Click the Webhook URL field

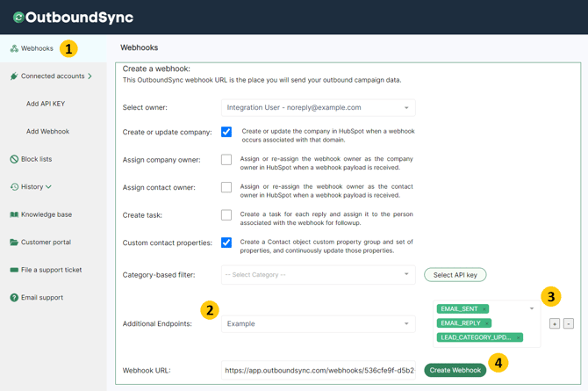tap(319, 370)
